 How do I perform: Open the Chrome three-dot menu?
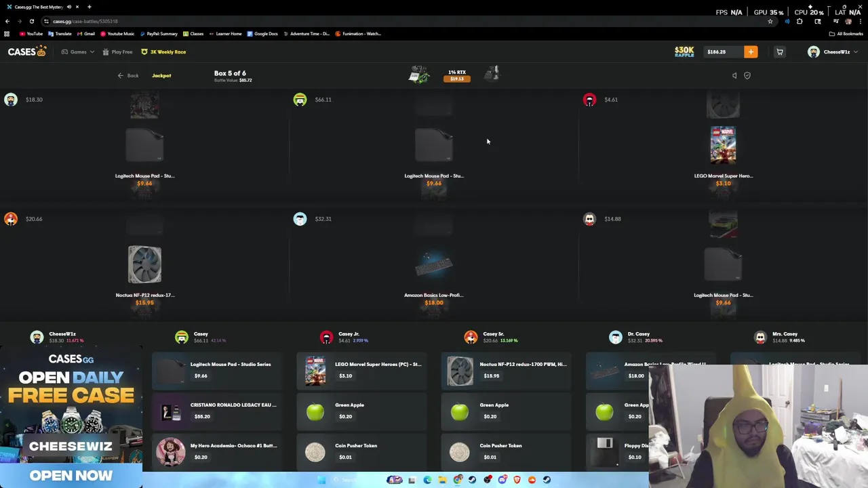(860, 21)
